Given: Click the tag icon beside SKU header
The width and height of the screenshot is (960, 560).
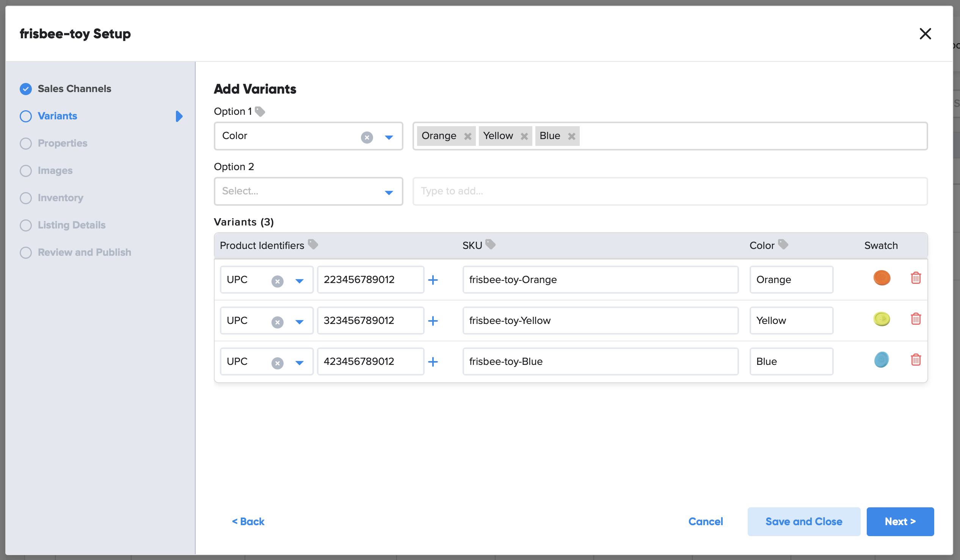Looking at the screenshot, I should coord(490,244).
